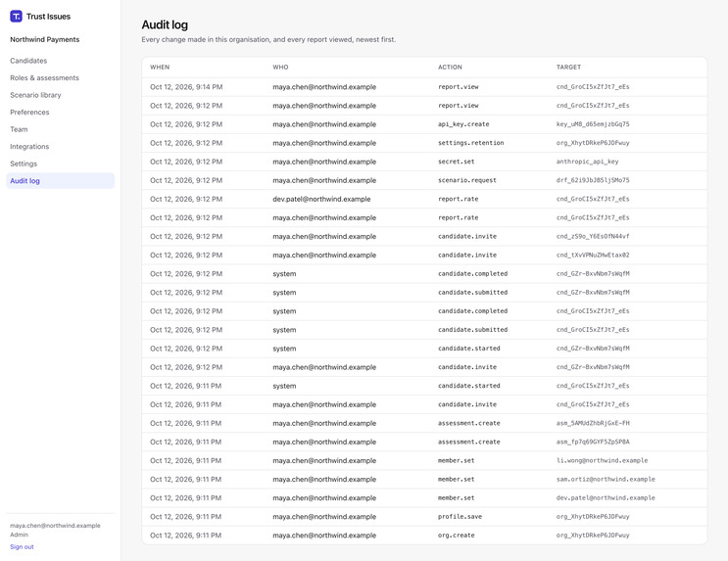Screen dimensions: 728x561
Task: Open the Scenario library
Action: coord(35,95)
